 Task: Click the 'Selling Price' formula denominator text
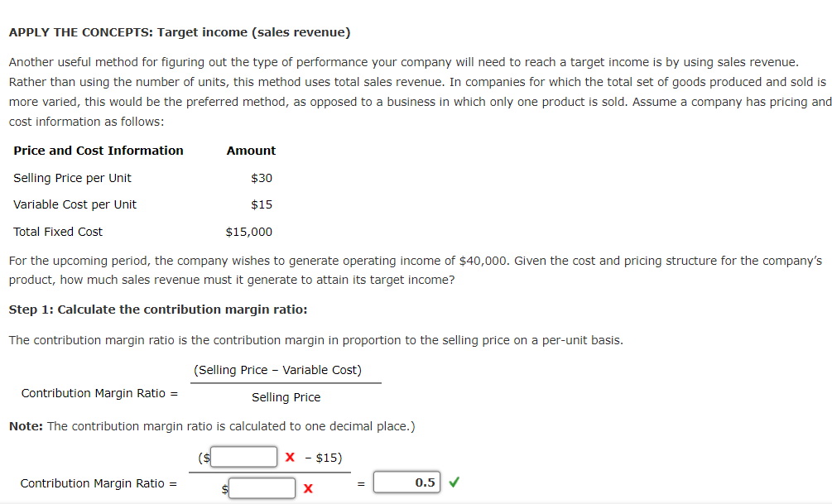[286, 397]
